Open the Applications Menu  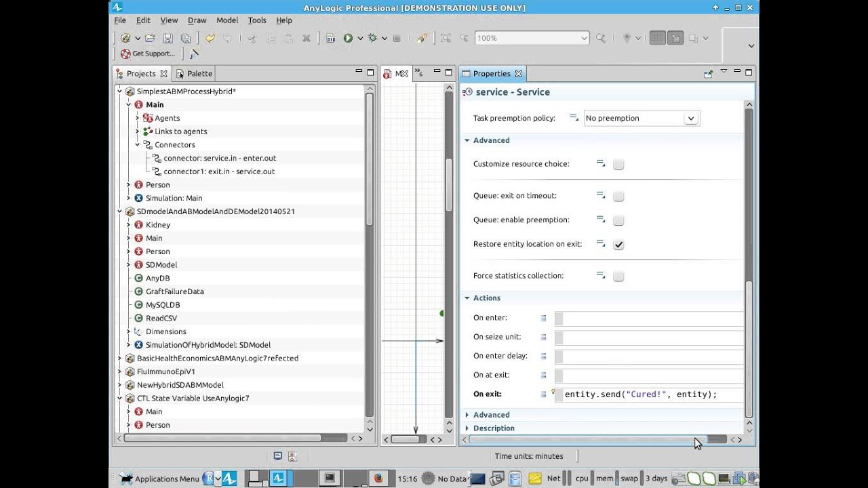(160, 479)
